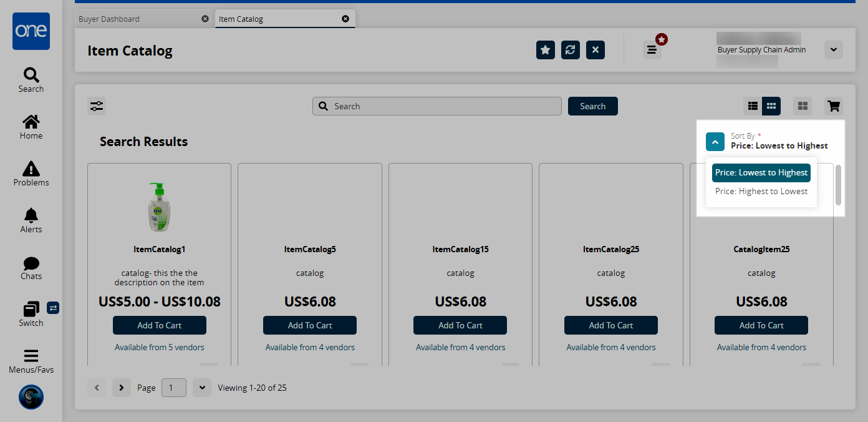This screenshot has height=422, width=868.
Task: Add ItemCatalog15 to cart
Action: click(x=460, y=325)
